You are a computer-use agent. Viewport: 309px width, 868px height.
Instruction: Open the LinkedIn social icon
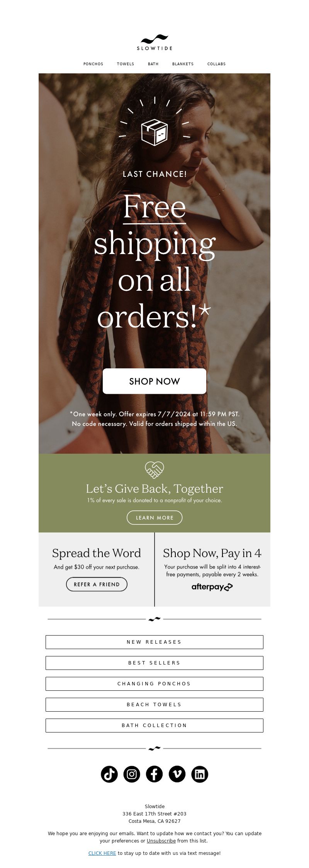tap(200, 774)
